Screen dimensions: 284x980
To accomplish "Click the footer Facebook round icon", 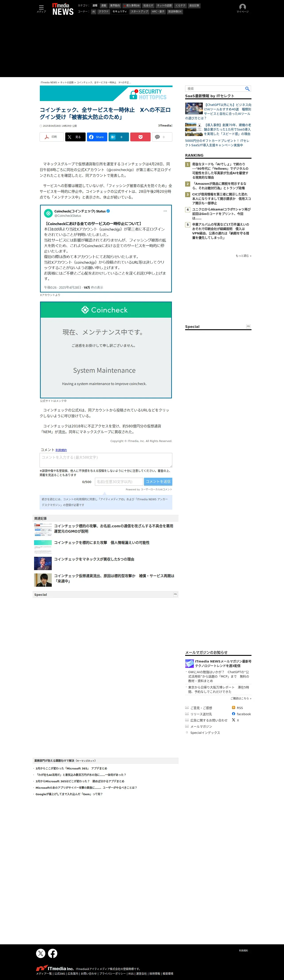I will click(x=53, y=953).
